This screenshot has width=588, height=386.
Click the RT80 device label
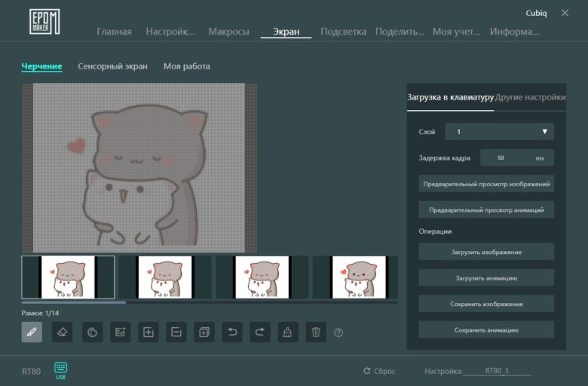[x=31, y=372]
